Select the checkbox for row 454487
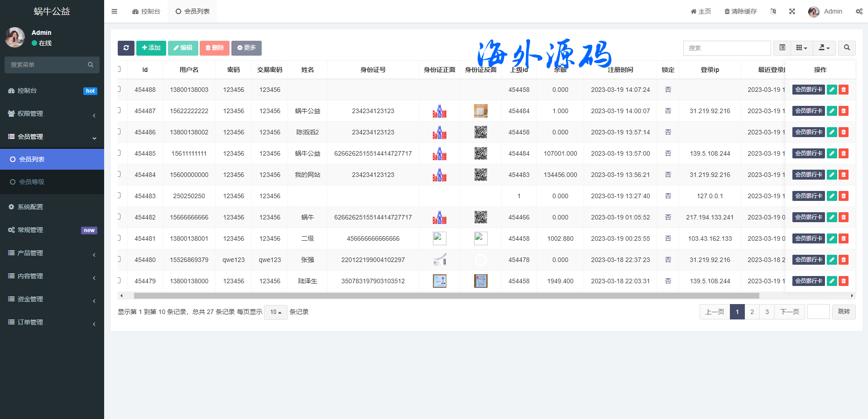The height and width of the screenshot is (419, 868). [x=119, y=110]
